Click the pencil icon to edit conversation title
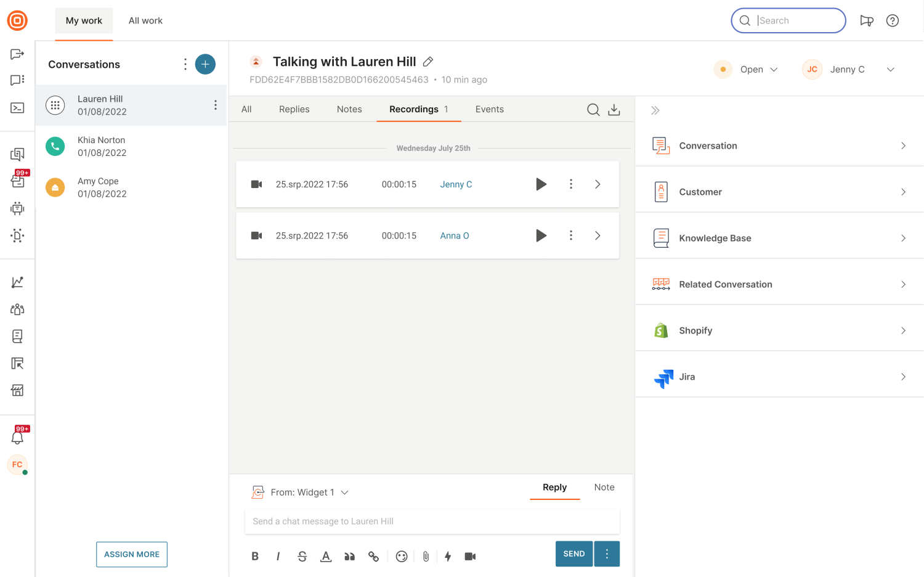This screenshot has width=924, height=577. click(428, 62)
